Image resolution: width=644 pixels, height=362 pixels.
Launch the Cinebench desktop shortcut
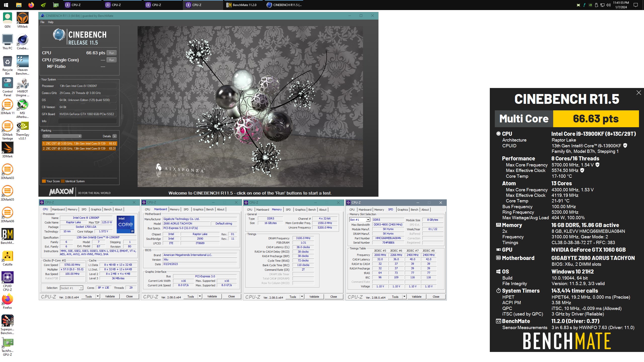[x=22, y=42]
